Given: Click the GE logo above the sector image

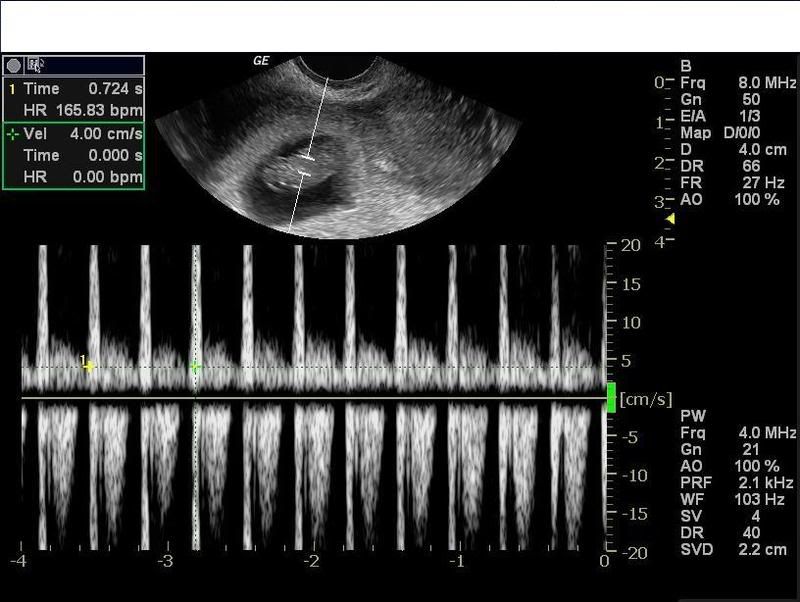Looking at the screenshot, I should click(x=263, y=61).
